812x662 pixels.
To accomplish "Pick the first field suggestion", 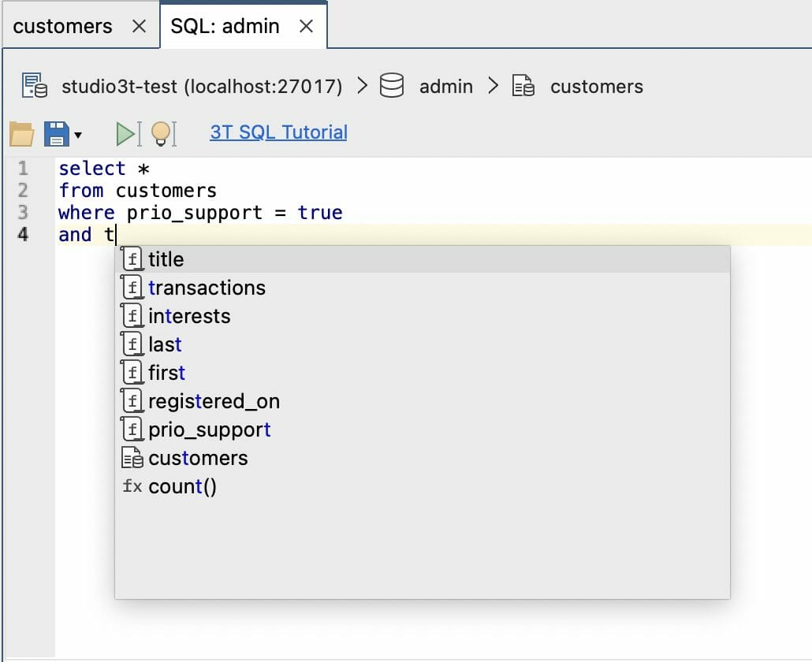I will (423, 374).
